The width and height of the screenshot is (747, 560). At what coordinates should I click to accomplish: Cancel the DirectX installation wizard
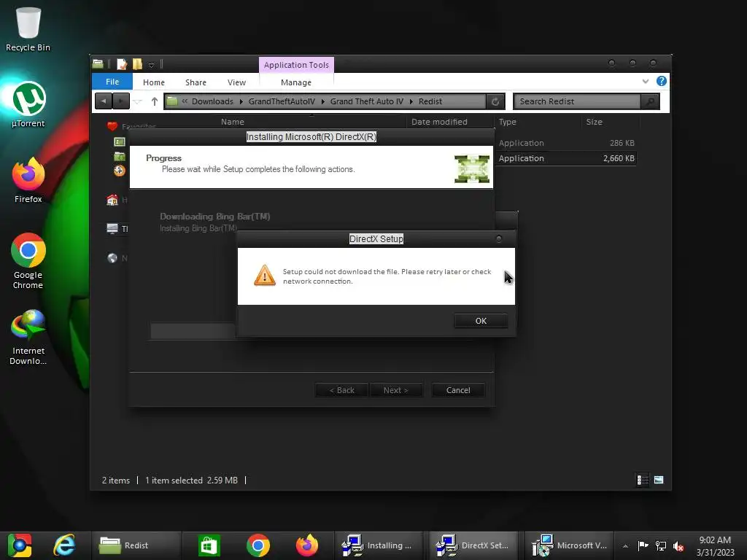[x=458, y=390]
